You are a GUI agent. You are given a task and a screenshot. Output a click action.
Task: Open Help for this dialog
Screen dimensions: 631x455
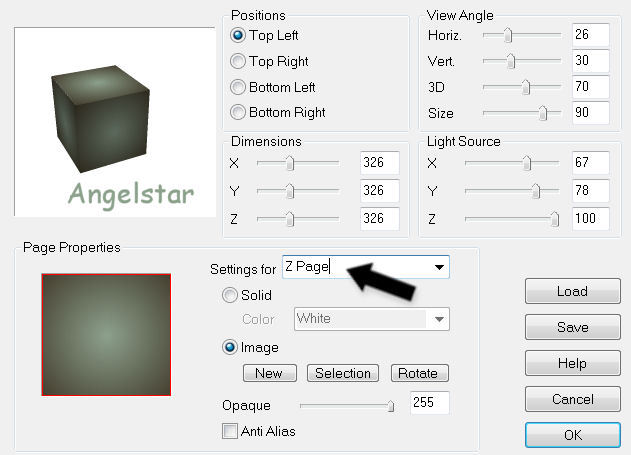click(571, 363)
